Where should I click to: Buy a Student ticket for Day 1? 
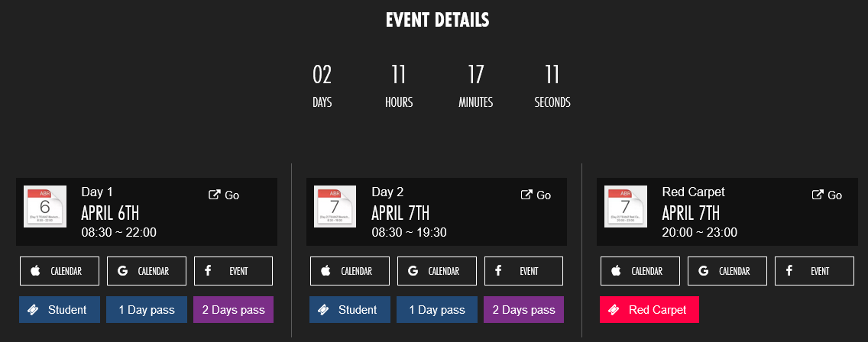pos(60,310)
